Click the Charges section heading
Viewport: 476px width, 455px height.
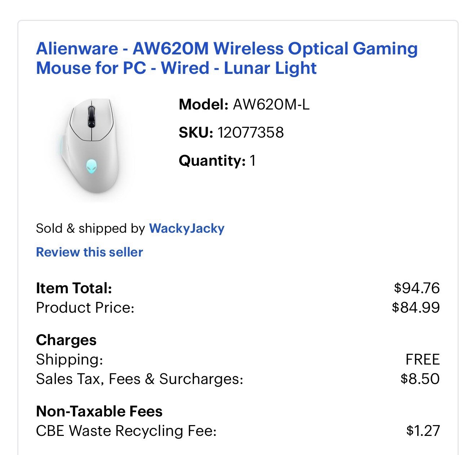66,340
